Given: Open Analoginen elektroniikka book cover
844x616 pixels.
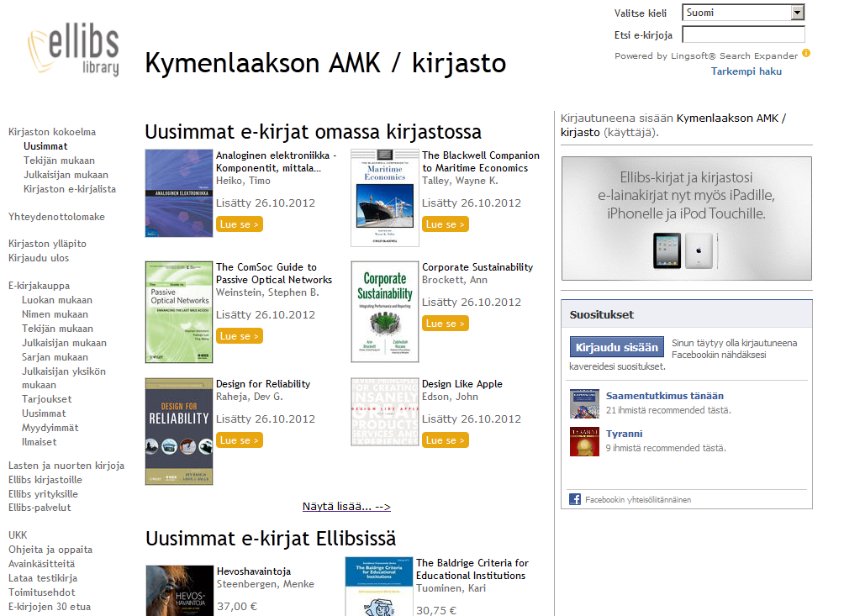Looking at the screenshot, I should (179, 193).
